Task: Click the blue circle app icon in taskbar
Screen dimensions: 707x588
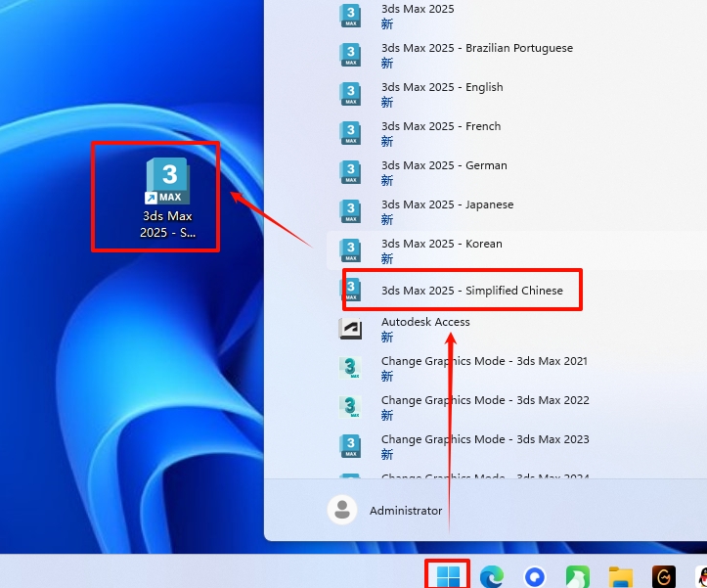Action: point(535,577)
